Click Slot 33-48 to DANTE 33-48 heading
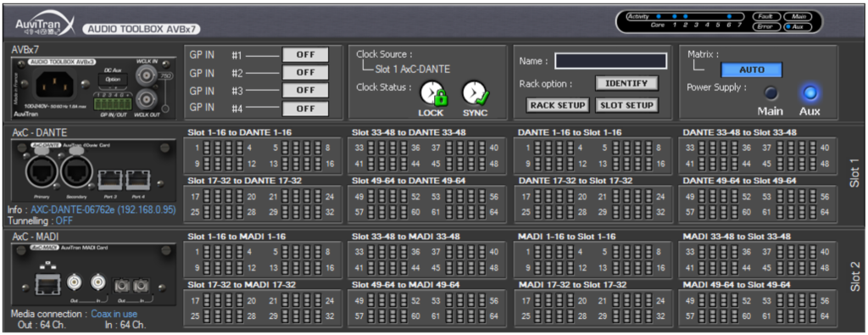This screenshot has height=335, width=868. pyautogui.click(x=409, y=132)
